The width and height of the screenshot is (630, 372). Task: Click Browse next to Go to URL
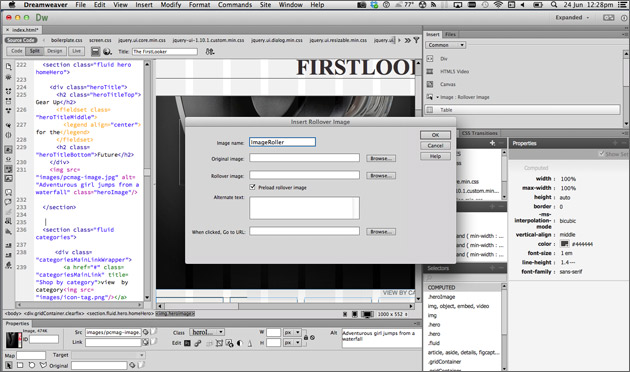click(380, 231)
